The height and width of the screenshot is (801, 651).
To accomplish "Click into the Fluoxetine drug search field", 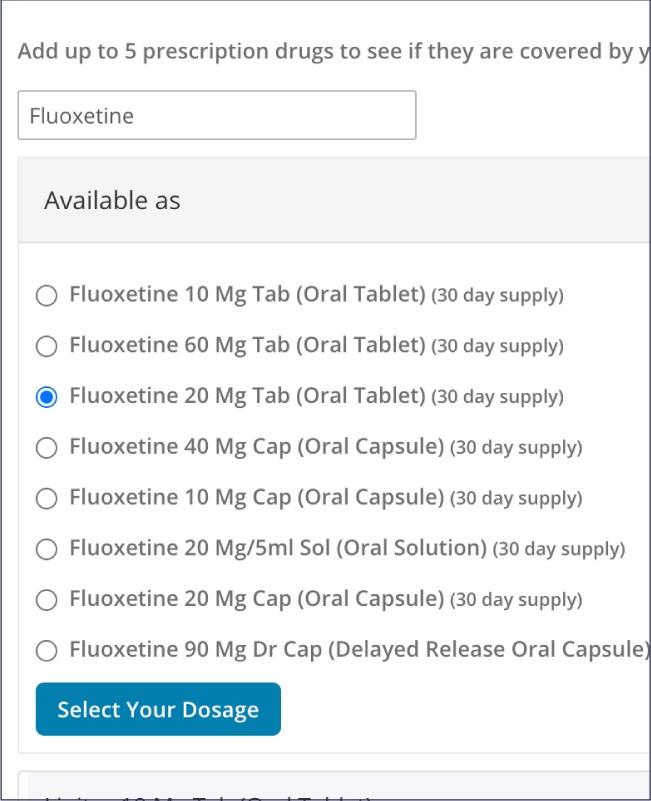I will [x=216, y=116].
